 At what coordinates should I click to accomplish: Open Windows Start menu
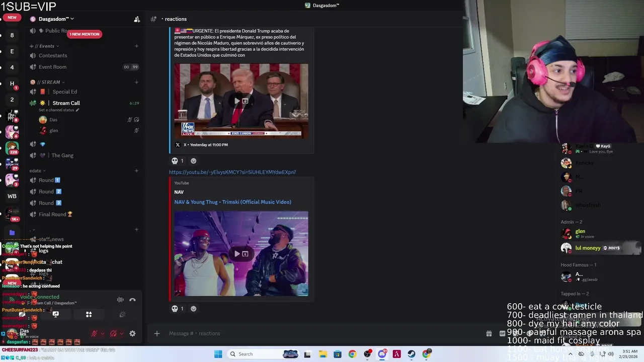(x=218, y=354)
